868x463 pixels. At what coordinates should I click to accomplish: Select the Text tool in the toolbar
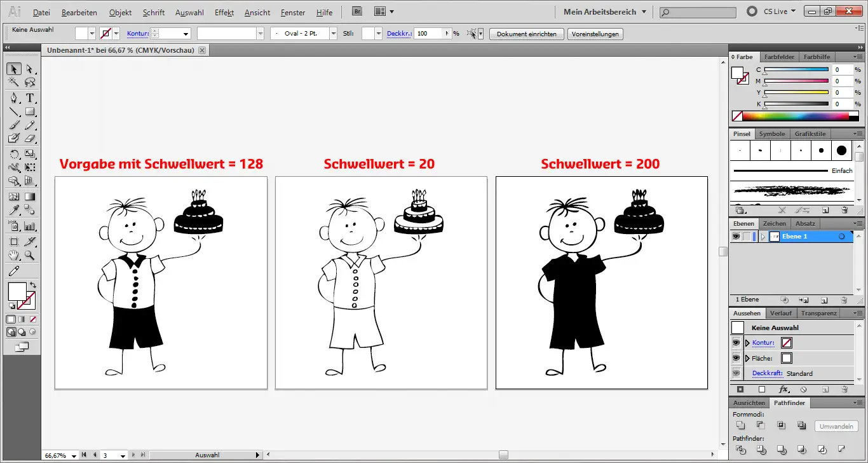(29, 97)
